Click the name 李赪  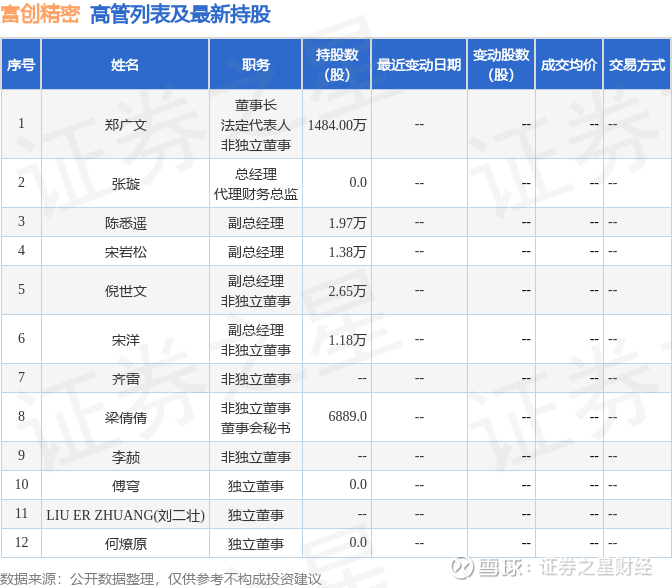pyautogui.click(x=126, y=457)
